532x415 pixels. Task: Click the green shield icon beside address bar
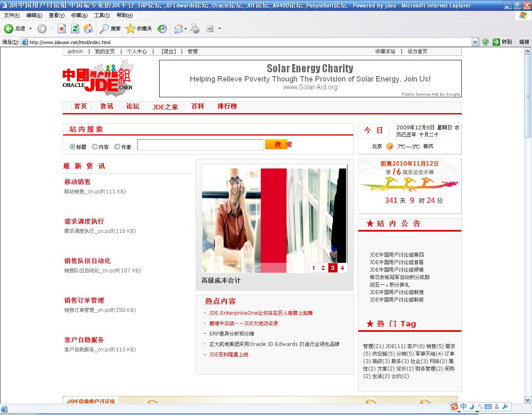(x=485, y=42)
